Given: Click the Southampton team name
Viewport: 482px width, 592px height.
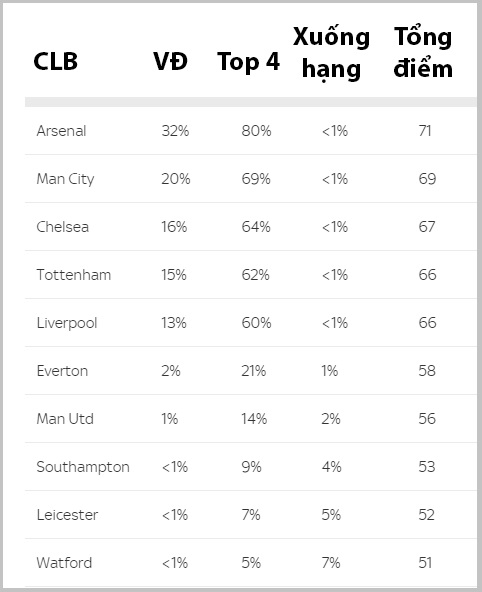Looking at the screenshot, I should click(x=83, y=467).
